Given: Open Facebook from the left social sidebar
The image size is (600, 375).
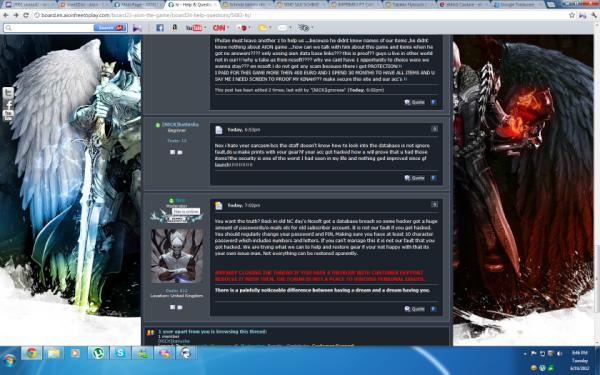Looking at the screenshot, I should (x=8, y=104).
